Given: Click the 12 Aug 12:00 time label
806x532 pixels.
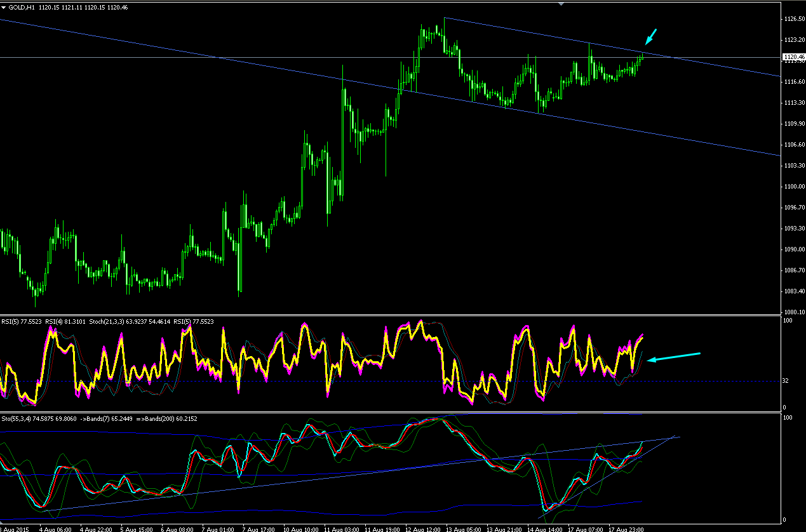Looking at the screenshot, I should tap(424, 528).
